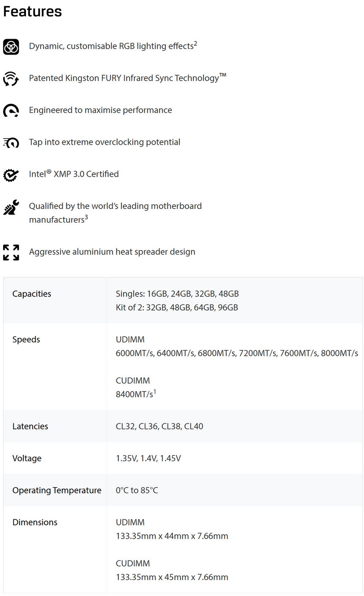This screenshot has height=596, width=364.
Task: Click footnote 2 after RGB lighting effects
Action: click(195, 44)
